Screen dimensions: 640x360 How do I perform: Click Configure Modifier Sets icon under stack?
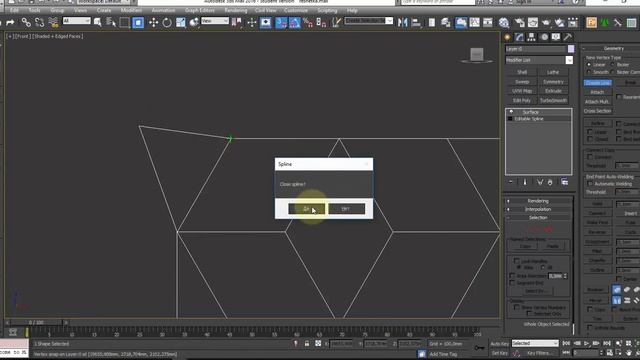pos(565,182)
